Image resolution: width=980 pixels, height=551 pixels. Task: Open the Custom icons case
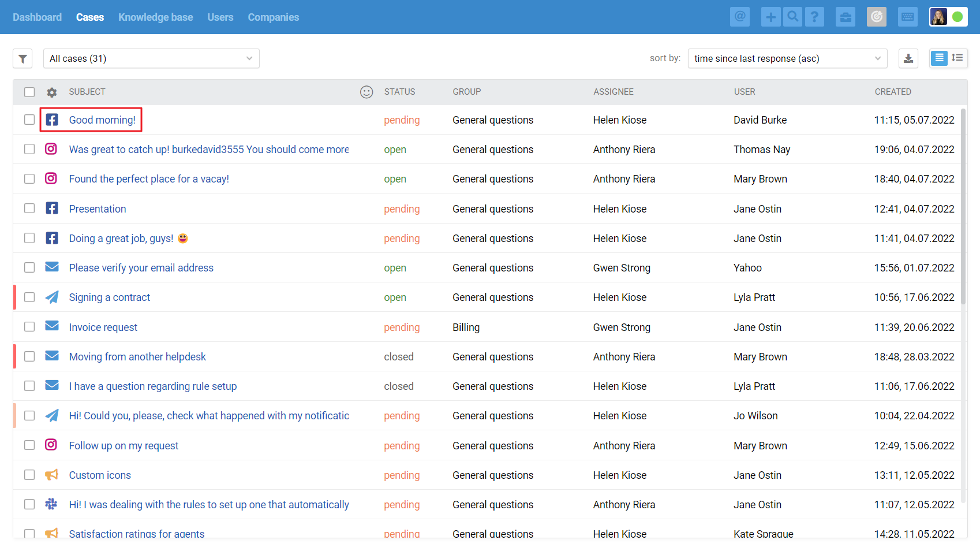(100, 475)
